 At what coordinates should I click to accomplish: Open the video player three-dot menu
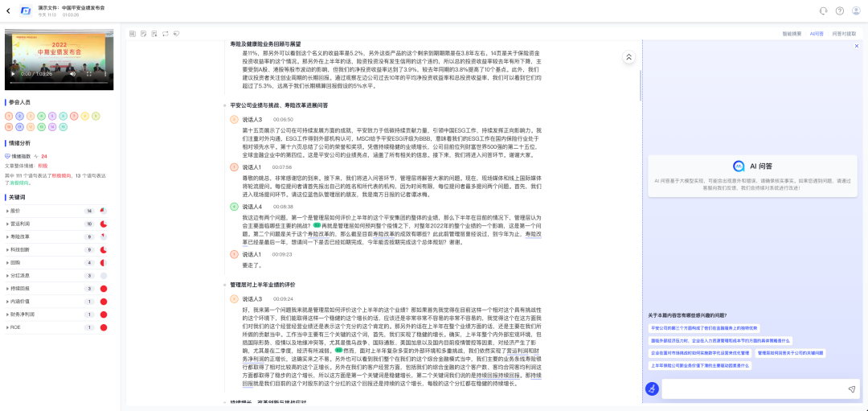click(x=104, y=74)
